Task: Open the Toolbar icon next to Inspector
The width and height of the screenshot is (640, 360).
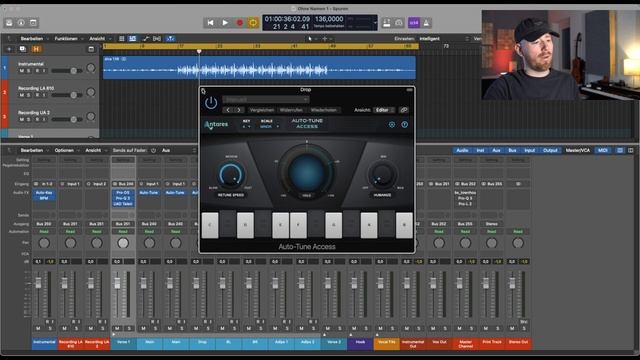Action: pos(33,23)
